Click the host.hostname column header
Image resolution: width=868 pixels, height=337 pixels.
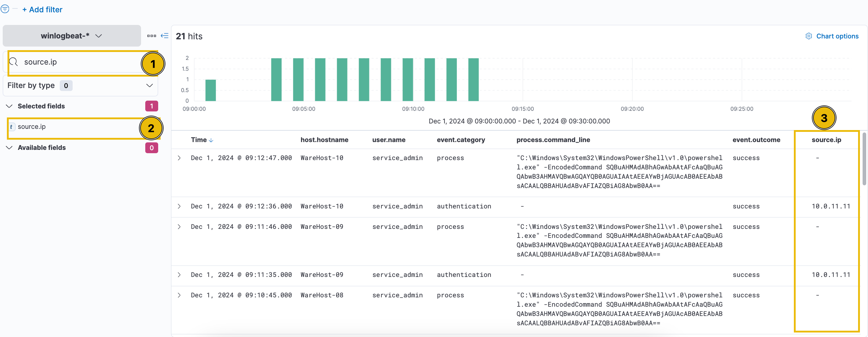click(x=324, y=140)
